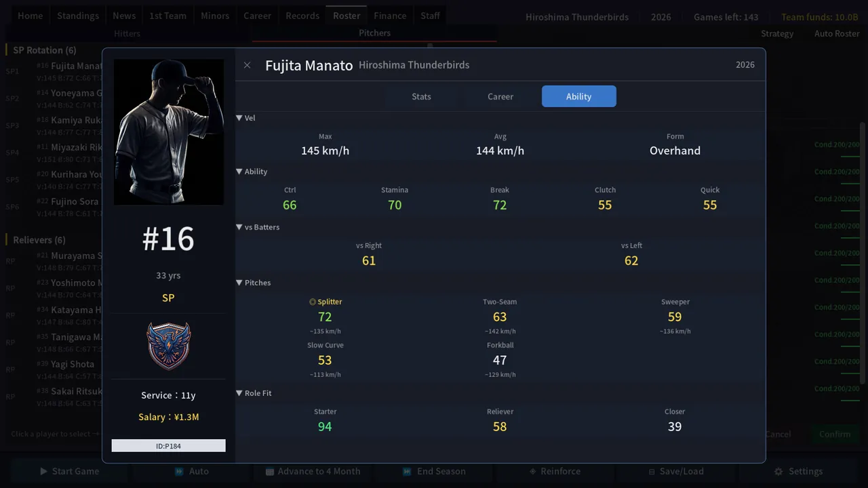Click the Auto fast-forward icon
This screenshot has height=488, width=868.
tap(179, 471)
